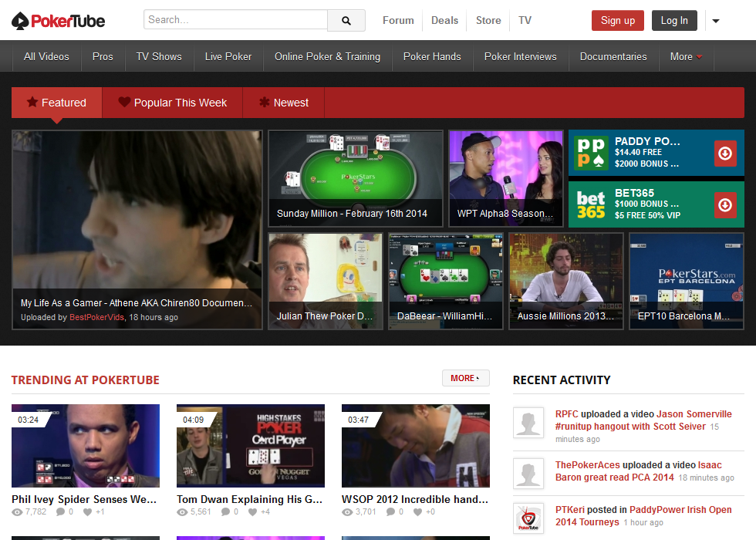Click the RPFC username link
This screenshot has height=540, width=756.
[566, 413]
